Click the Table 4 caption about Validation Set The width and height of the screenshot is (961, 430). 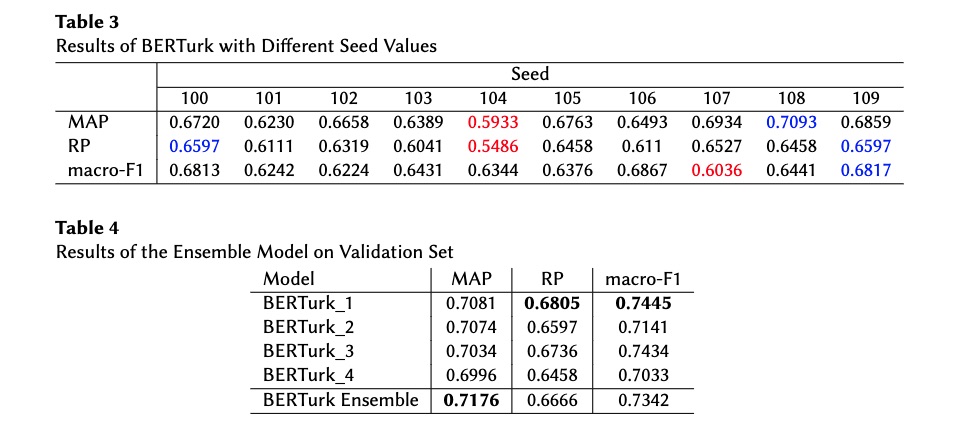tap(254, 252)
